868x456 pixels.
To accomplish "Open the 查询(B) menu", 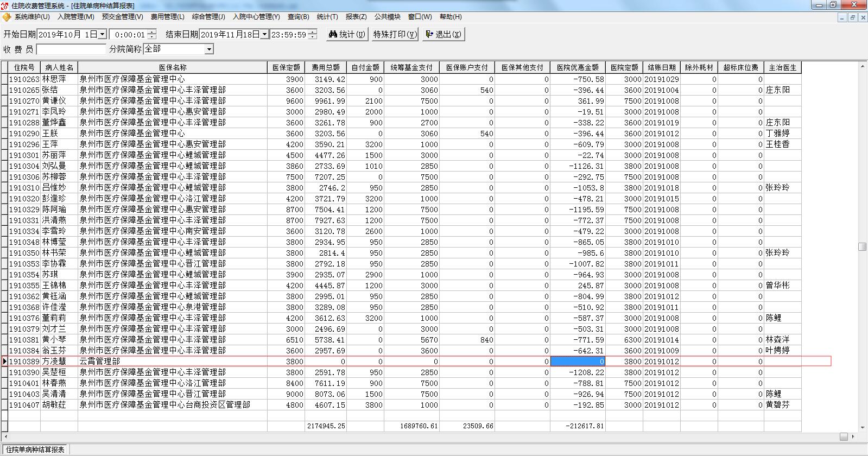I will 298,17.
